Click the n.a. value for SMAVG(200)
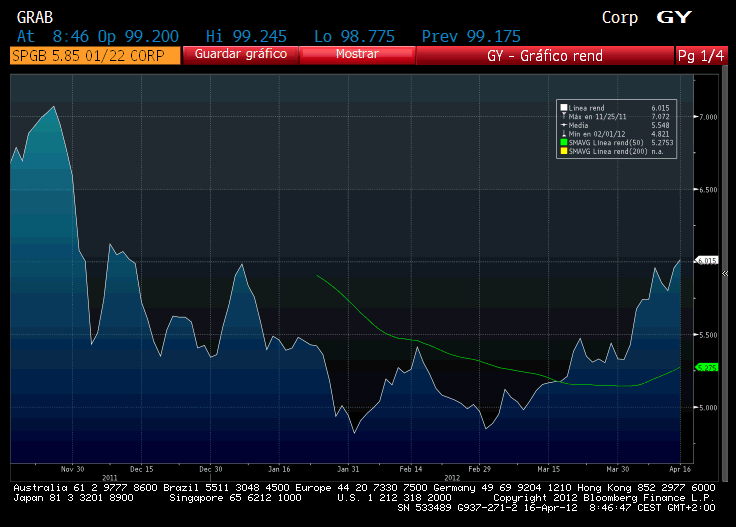The image size is (736, 527). (x=657, y=152)
